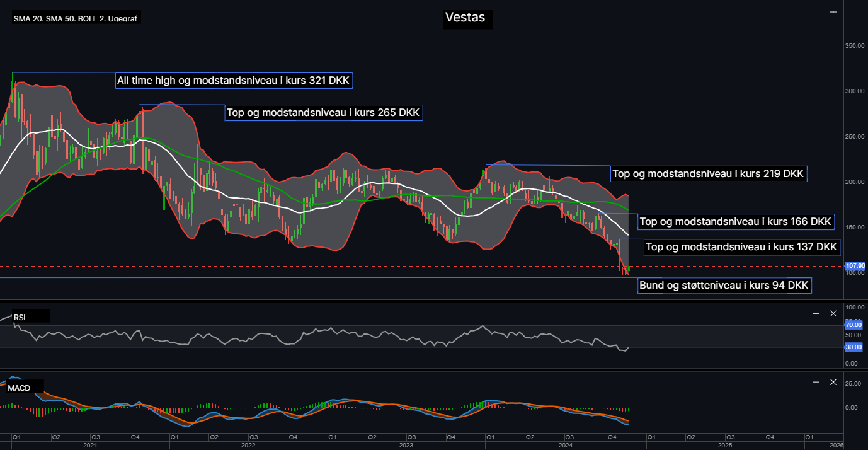Select the Bund og støtteniveau 94 DKK annotation
This screenshot has width=868, height=450.
tap(724, 286)
